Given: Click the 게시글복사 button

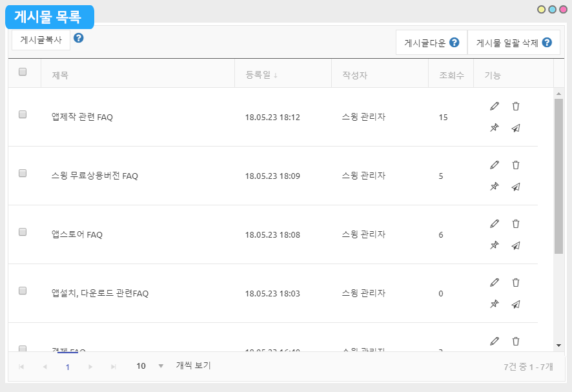Looking at the screenshot, I should point(41,39).
